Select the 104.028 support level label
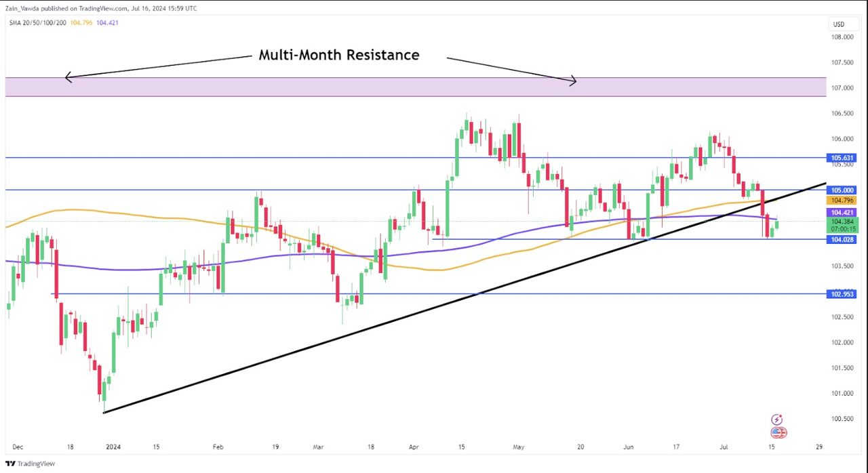 pyautogui.click(x=842, y=239)
